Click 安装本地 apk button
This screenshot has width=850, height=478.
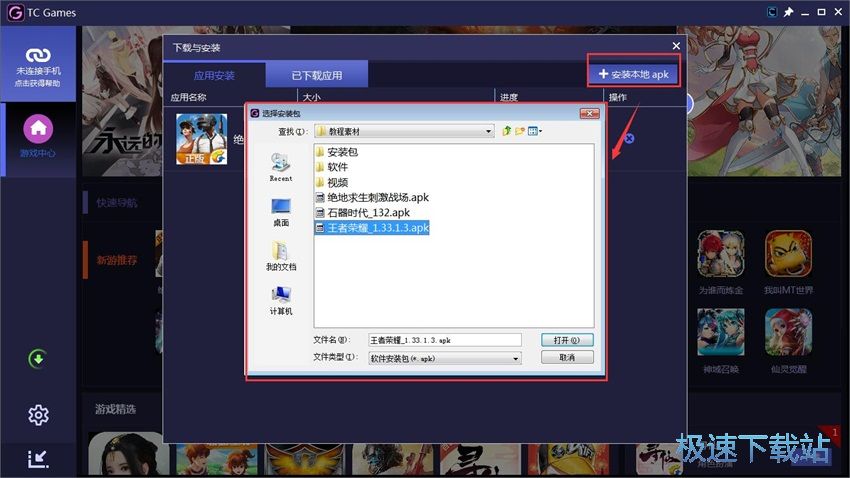coord(633,74)
